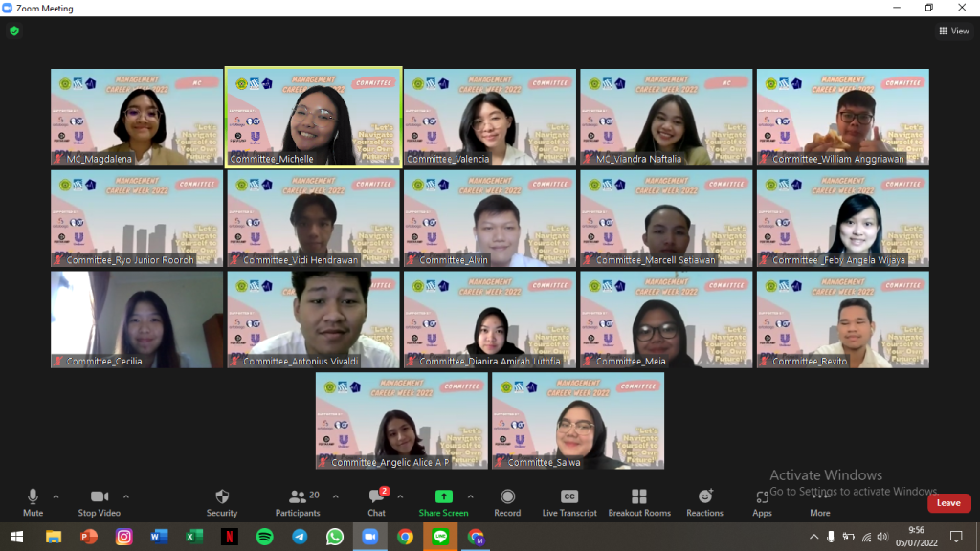Screen dimensions: 980x551
Task: Open the Security shield options
Action: pyautogui.click(x=222, y=501)
